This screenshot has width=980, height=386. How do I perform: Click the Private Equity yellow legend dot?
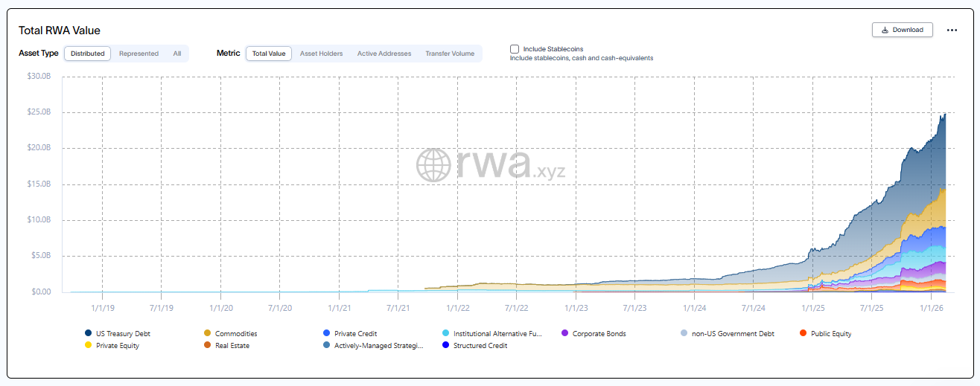[x=89, y=346]
